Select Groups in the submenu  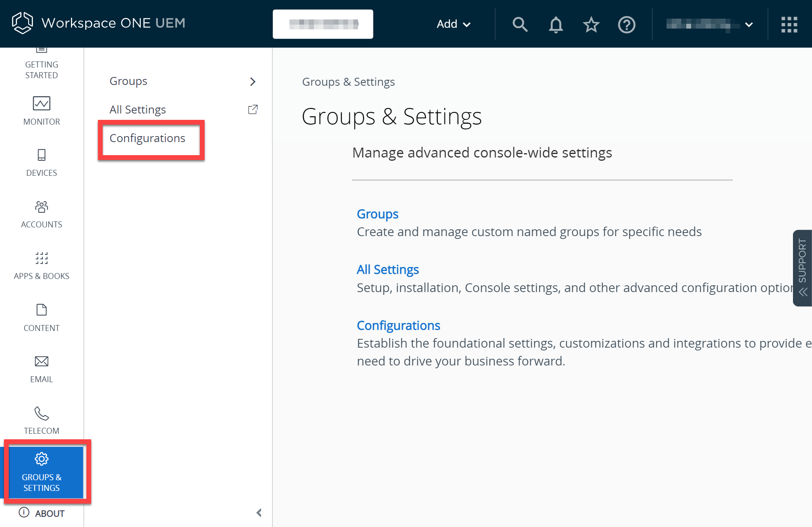128,81
